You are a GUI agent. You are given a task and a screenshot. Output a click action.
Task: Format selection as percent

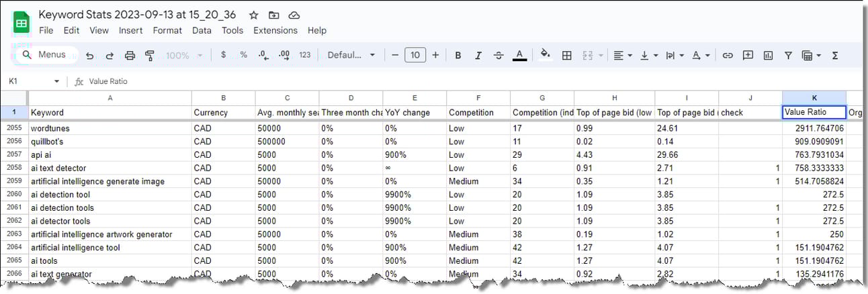pyautogui.click(x=243, y=55)
